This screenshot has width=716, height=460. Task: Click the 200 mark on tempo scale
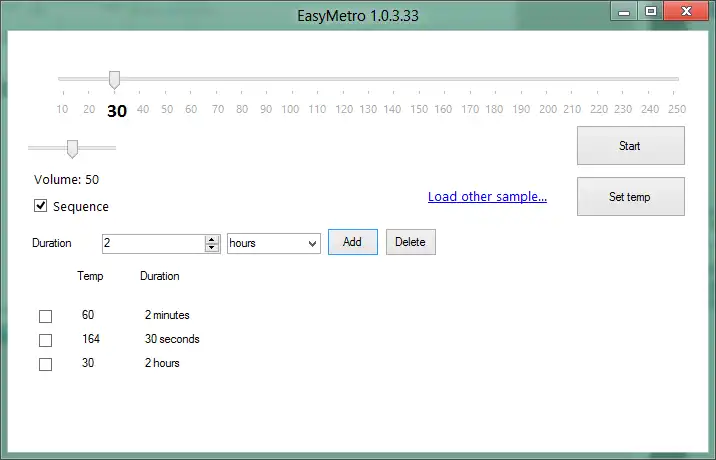[x=548, y=109]
